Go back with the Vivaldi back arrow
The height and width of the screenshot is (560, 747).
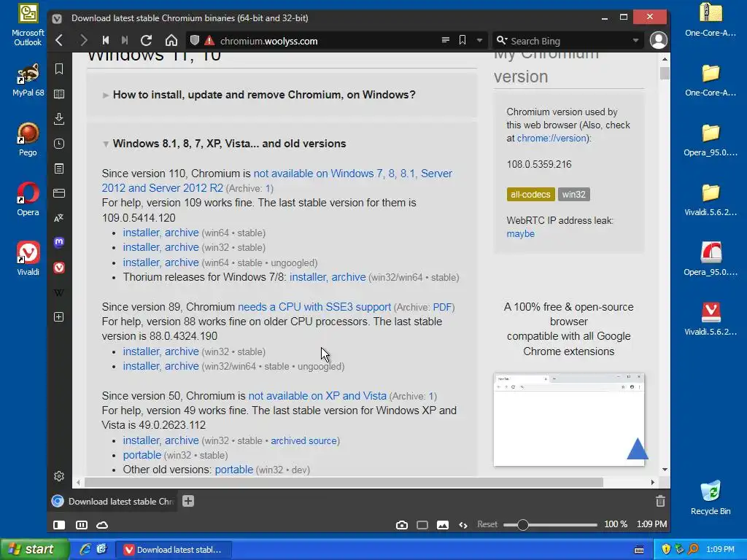[59, 41]
